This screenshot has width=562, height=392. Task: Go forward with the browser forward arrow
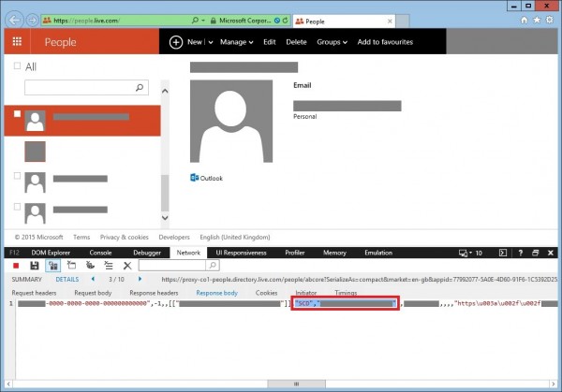click(x=32, y=21)
